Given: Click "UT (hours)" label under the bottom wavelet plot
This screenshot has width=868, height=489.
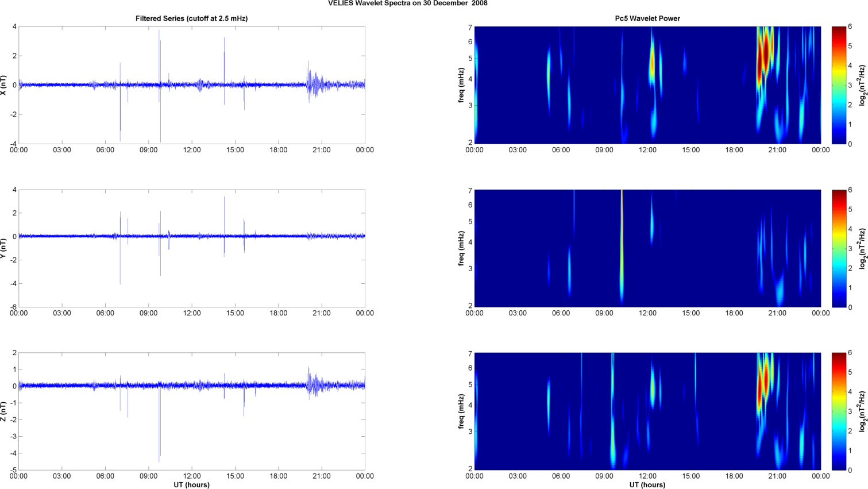Looking at the screenshot, I should click(647, 484).
